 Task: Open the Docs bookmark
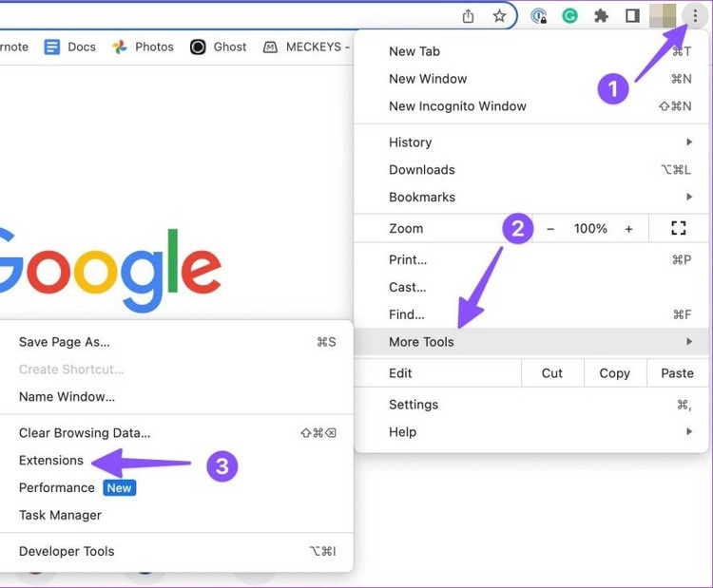pos(70,47)
